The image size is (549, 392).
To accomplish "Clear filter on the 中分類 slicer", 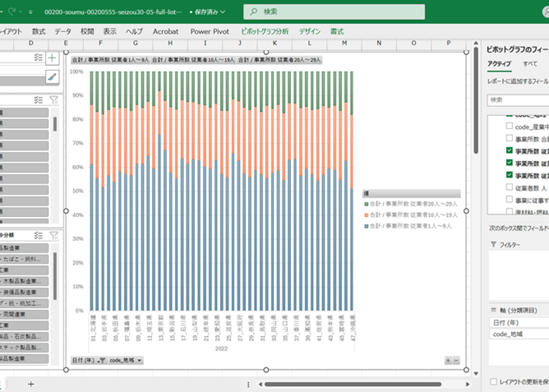I will coord(53,236).
